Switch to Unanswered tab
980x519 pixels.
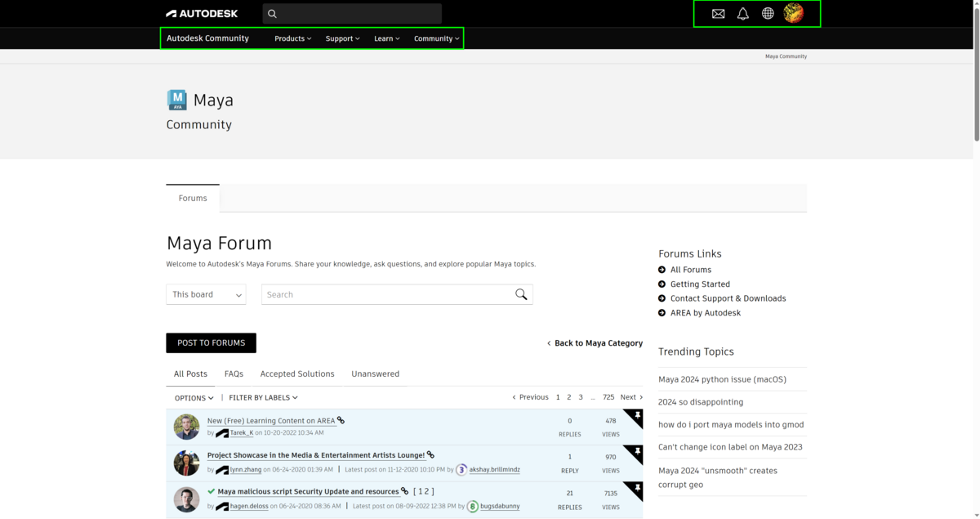[376, 374]
